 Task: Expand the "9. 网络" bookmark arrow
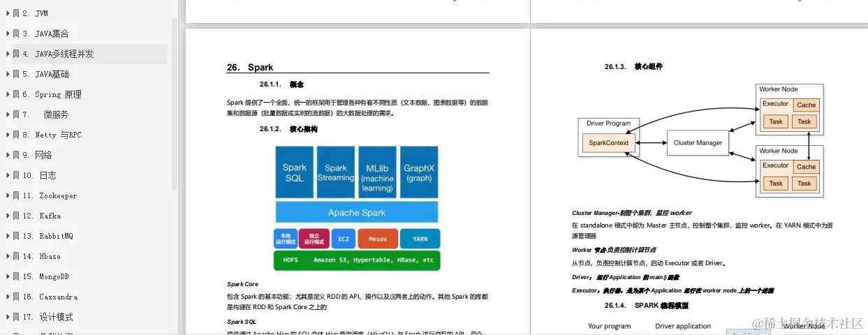coord(8,155)
